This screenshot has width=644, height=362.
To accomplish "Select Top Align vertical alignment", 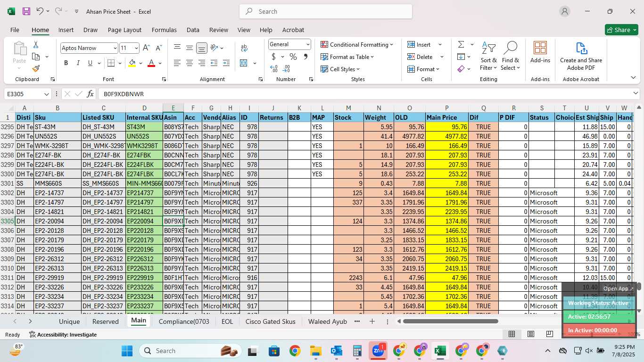I will [177, 48].
